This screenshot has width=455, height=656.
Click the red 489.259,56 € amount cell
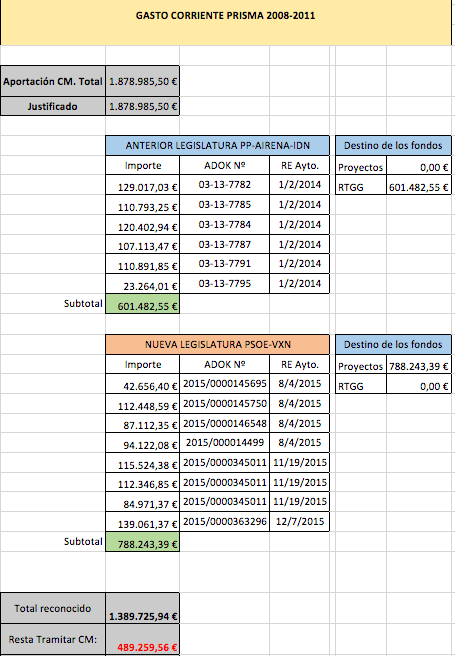coord(143,640)
